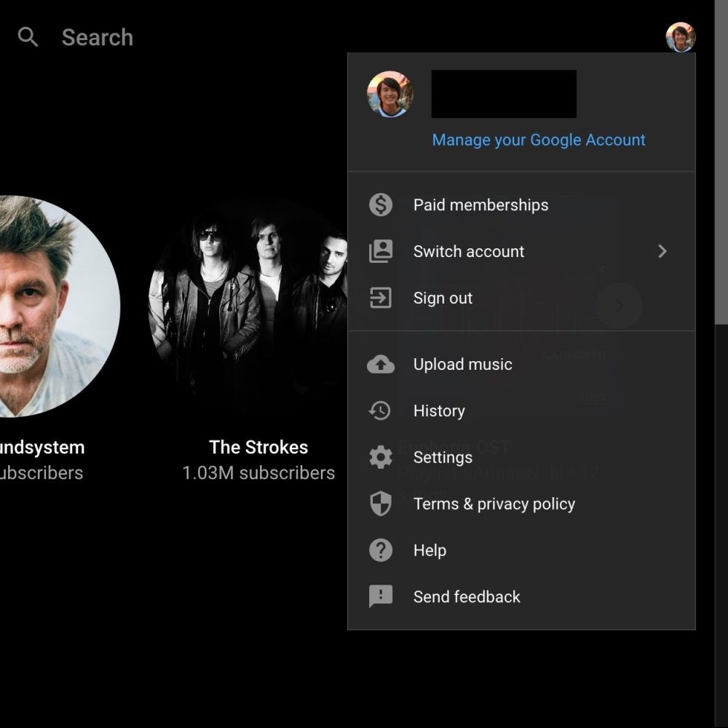Open History via the clock icon

coord(381,411)
